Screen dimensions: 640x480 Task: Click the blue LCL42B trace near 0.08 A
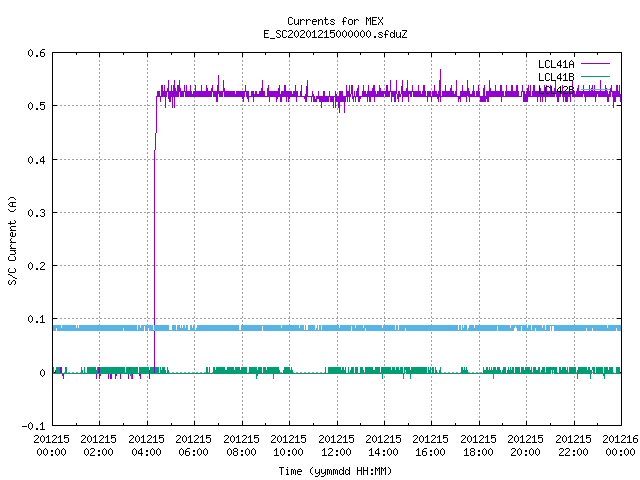[337, 328]
